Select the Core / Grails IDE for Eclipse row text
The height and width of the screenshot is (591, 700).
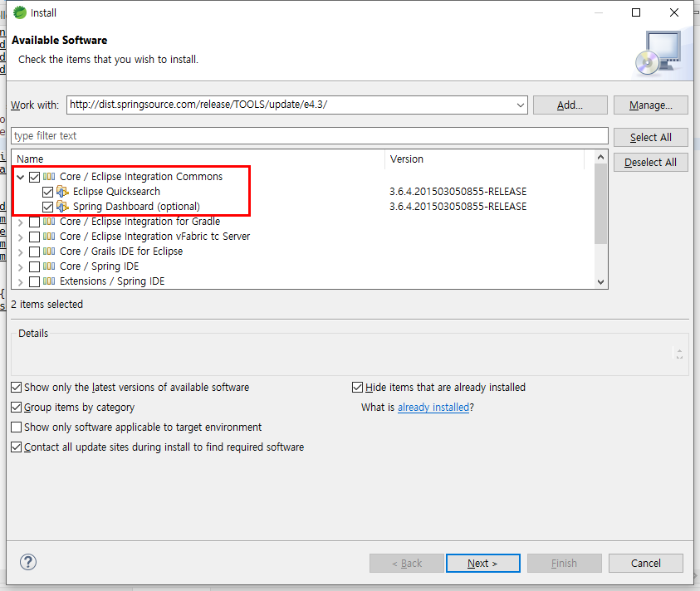[x=121, y=252]
